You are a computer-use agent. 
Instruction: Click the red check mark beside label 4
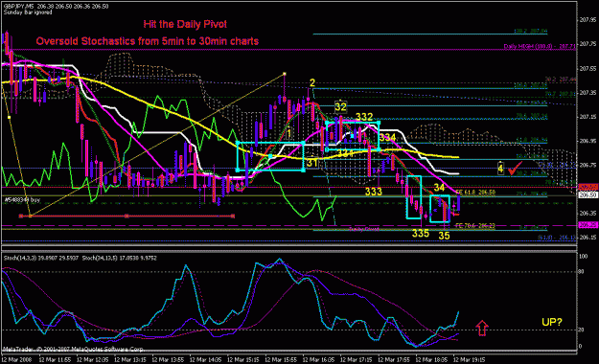[515, 168]
